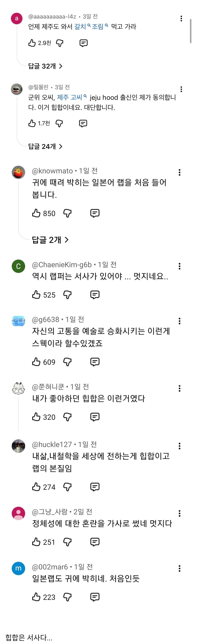Viewport: 198px width, 644px height.
Task: Open more options for @g6638 comment
Action: coord(179,321)
